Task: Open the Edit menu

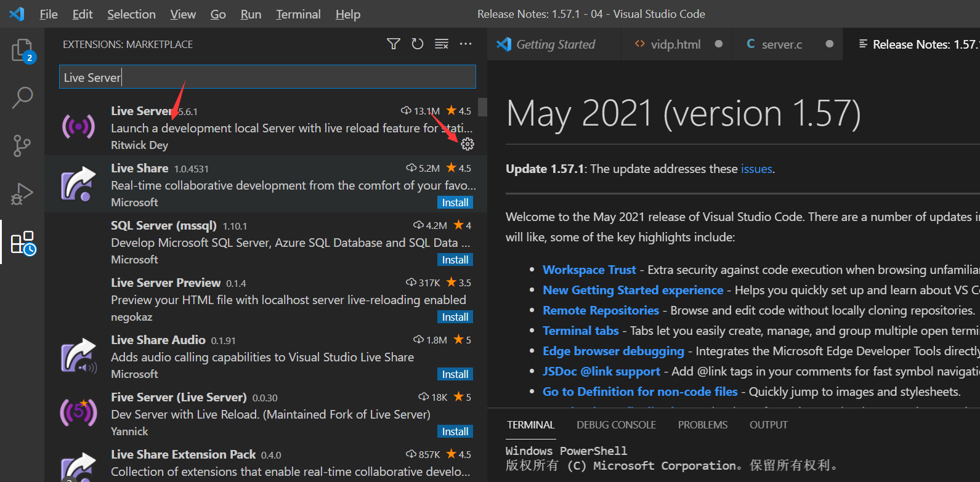Action: click(83, 14)
